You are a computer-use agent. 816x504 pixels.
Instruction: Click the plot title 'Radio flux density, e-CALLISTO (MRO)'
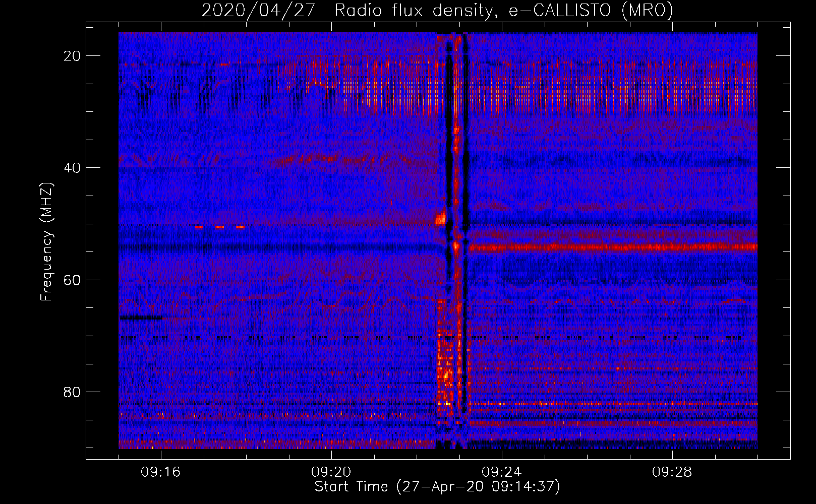point(503,11)
